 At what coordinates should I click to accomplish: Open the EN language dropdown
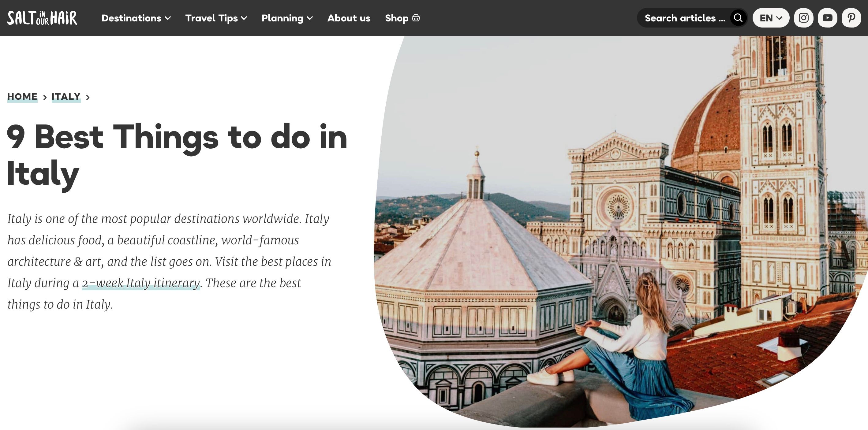[771, 18]
